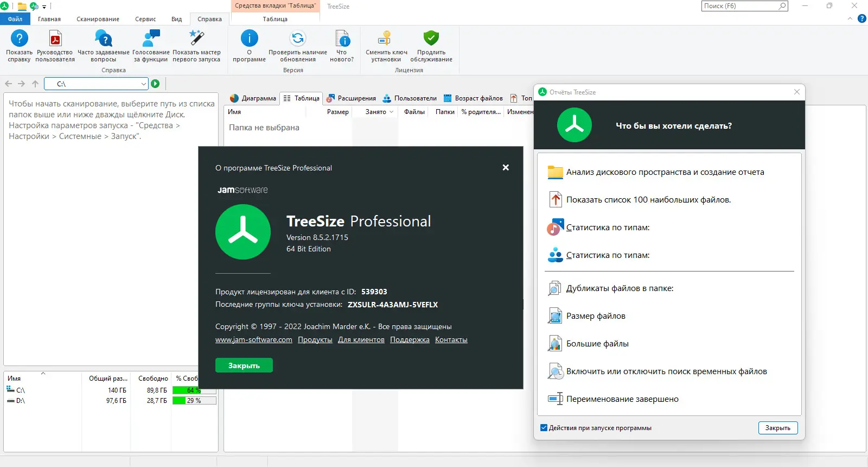Open the Продукты link

point(315,340)
